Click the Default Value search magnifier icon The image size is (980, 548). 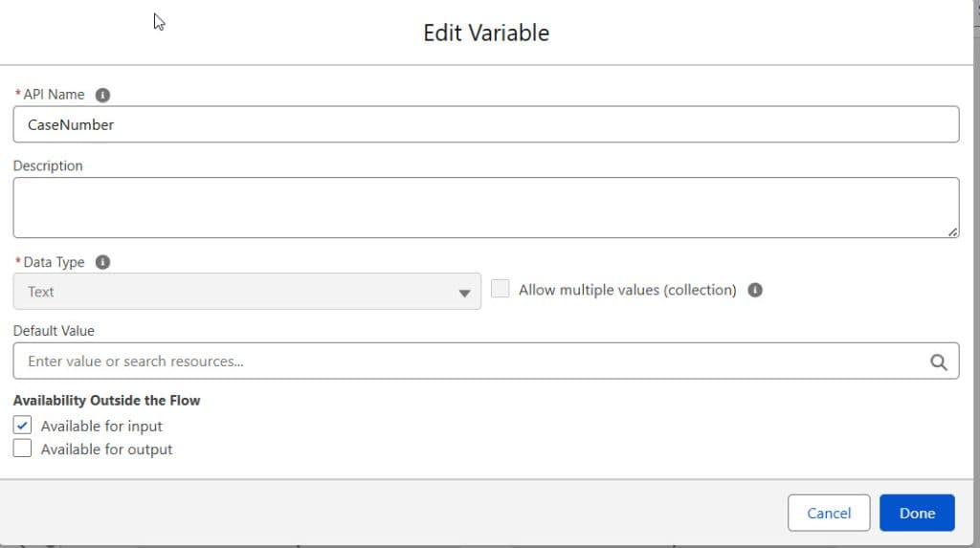point(938,362)
